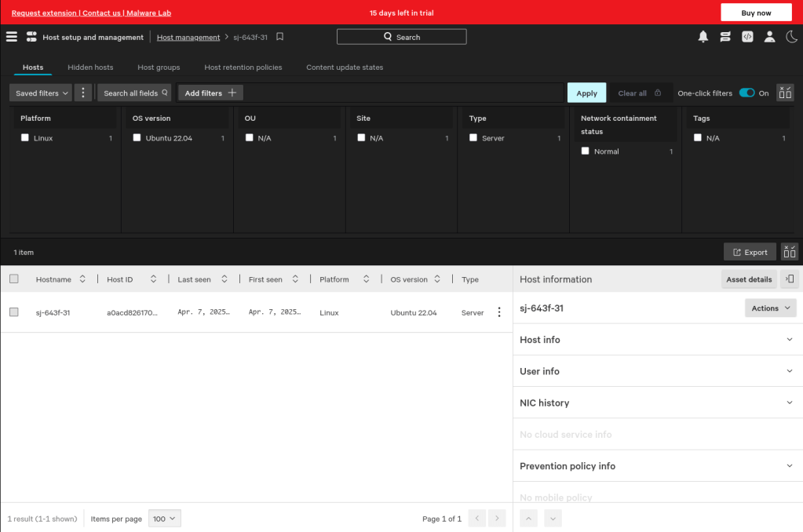Click the Search input box
The height and width of the screenshot is (532, 803).
click(x=401, y=37)
